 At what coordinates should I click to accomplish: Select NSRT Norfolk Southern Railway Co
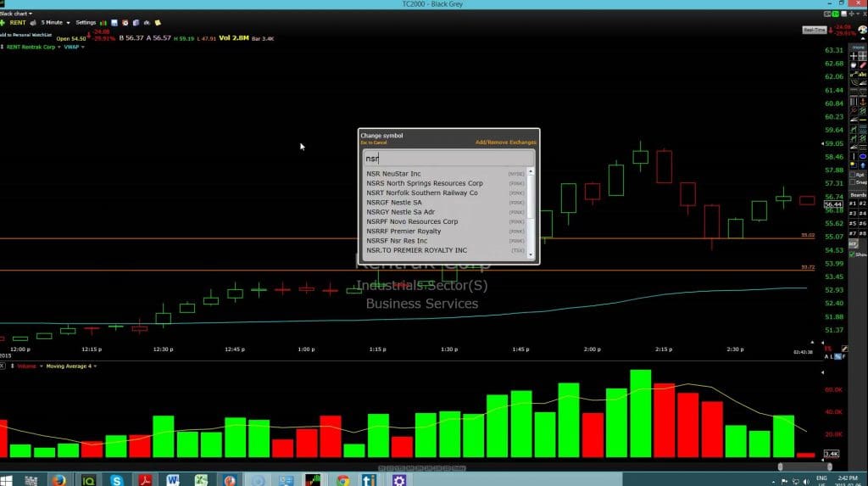[x=445, y=193]
